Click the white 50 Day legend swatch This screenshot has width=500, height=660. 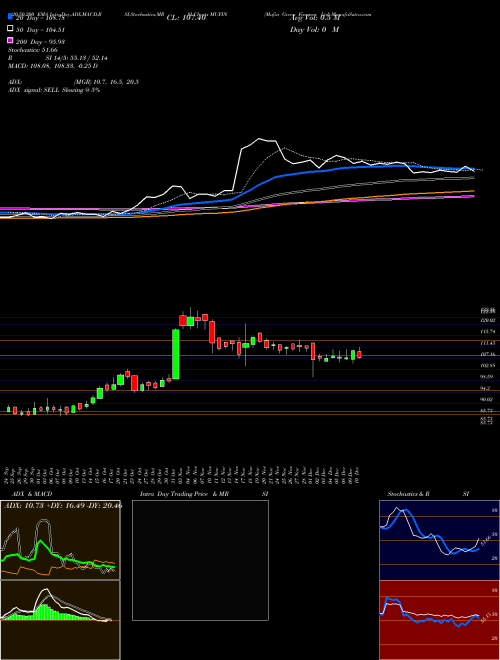coord(10,29)
